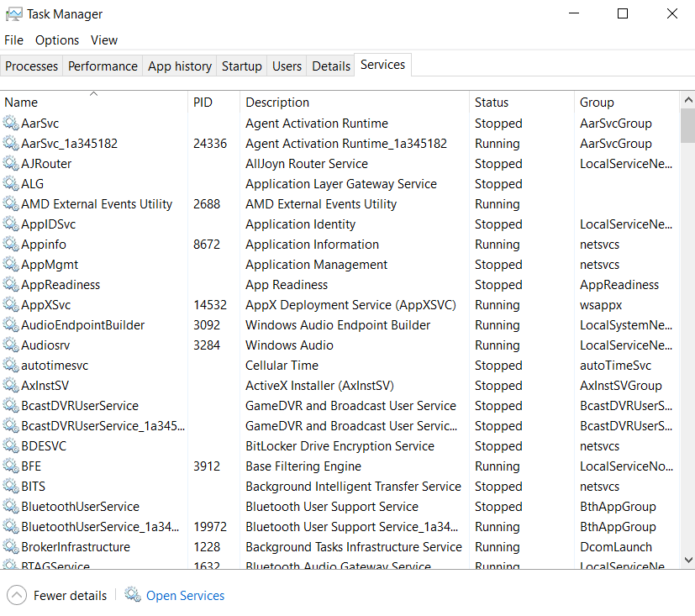Open the Services link at bottom
The width and height of the screenshot is (695, 616).
coord(185,596)
